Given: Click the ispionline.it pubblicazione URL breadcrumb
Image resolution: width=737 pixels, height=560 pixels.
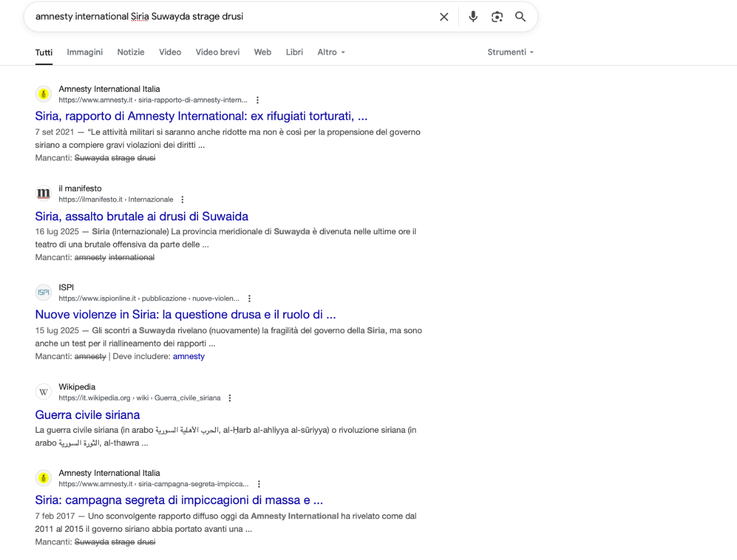Looking at the screenshot, I should 149,299.
